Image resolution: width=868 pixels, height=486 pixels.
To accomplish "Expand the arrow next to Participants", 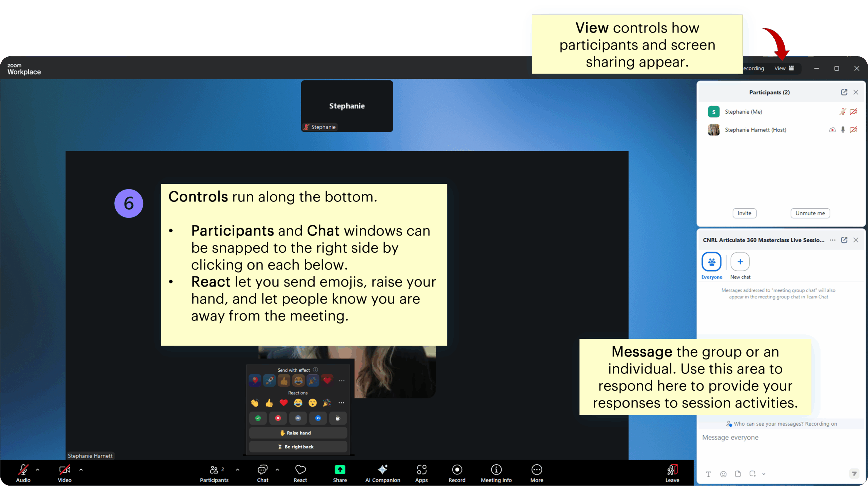I will [x=237, y=470].
